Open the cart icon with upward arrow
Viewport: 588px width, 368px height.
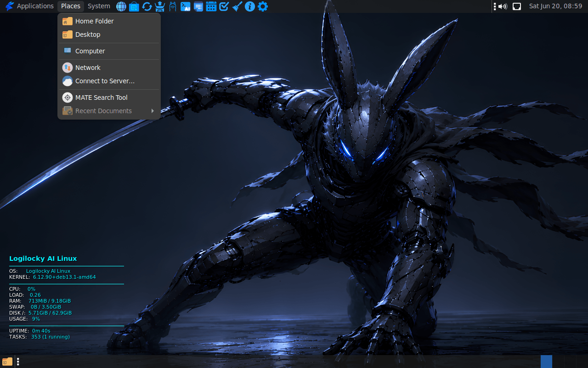(x=160, y=6)
